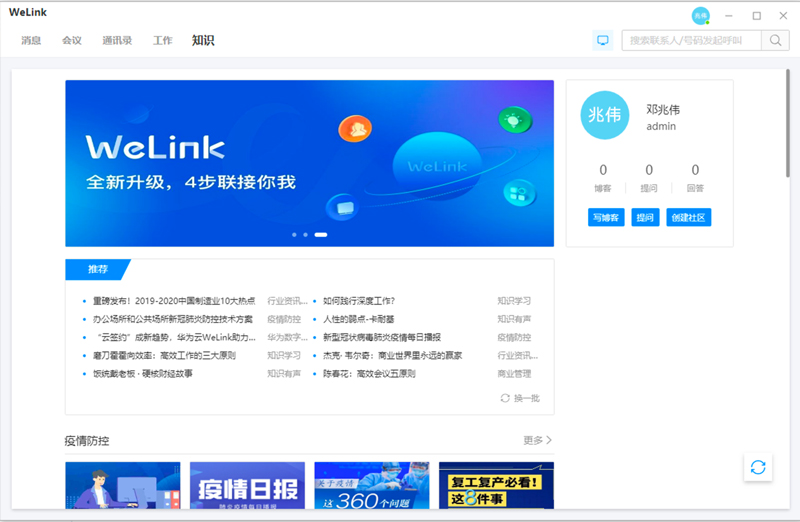Select the active third banner indicator
Viewport: 800px width, 522px height.
click(321, 235)
